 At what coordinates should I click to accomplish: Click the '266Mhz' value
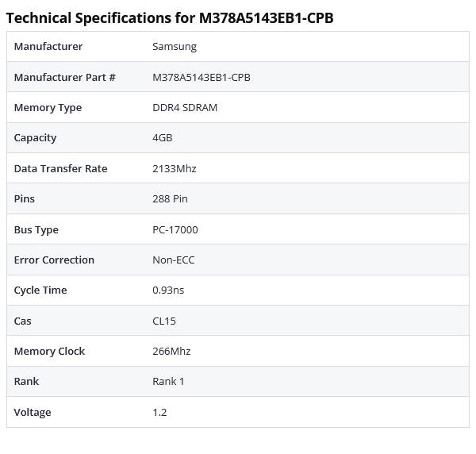pyautogui.click(x=171, y=351)
